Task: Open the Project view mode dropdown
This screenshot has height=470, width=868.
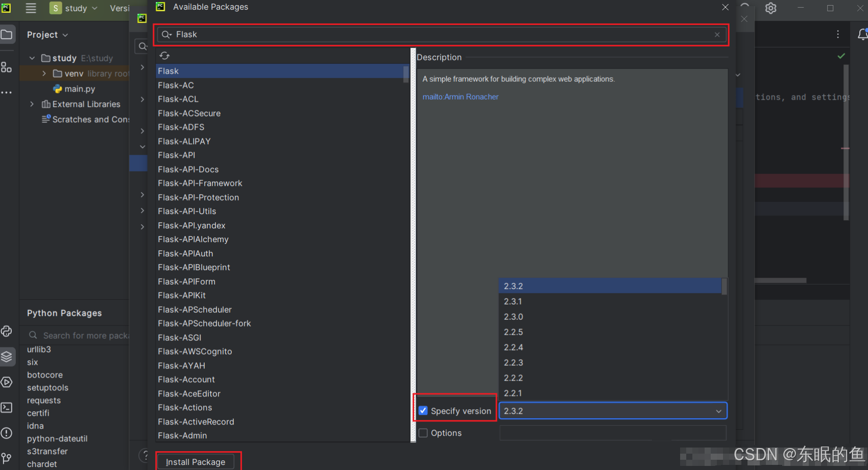Action: [x=47, y=35]
